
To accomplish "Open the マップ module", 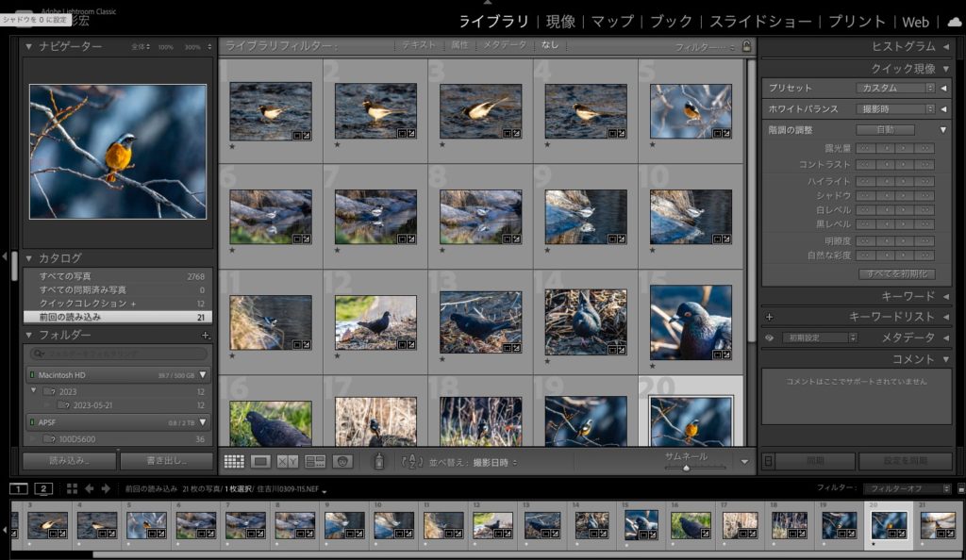I will 612,22.
